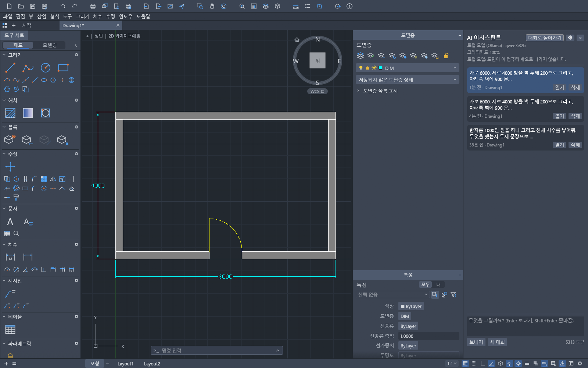Choose the Move tool in 수정 panel
This screenshot has width=588, height=368.
(x=10, y=167)
